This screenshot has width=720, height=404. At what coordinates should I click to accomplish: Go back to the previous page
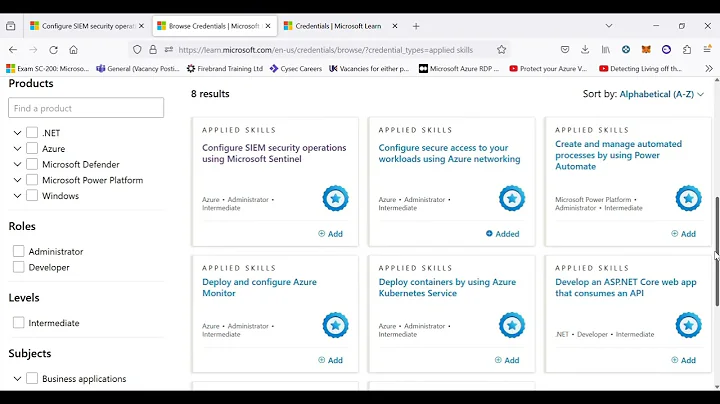pos(13,50)
